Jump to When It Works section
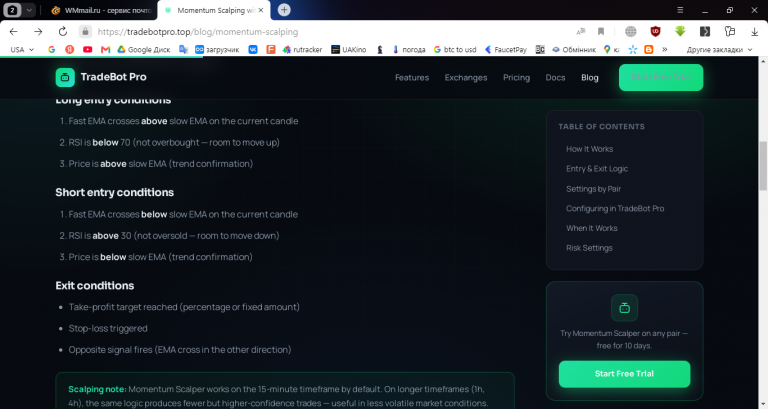Viewport: 768px width, 409px height. tap(592, 228)
